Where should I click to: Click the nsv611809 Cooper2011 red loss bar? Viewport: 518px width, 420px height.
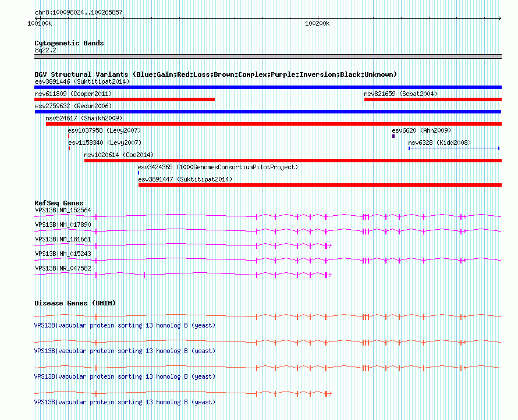coord(125,99)
